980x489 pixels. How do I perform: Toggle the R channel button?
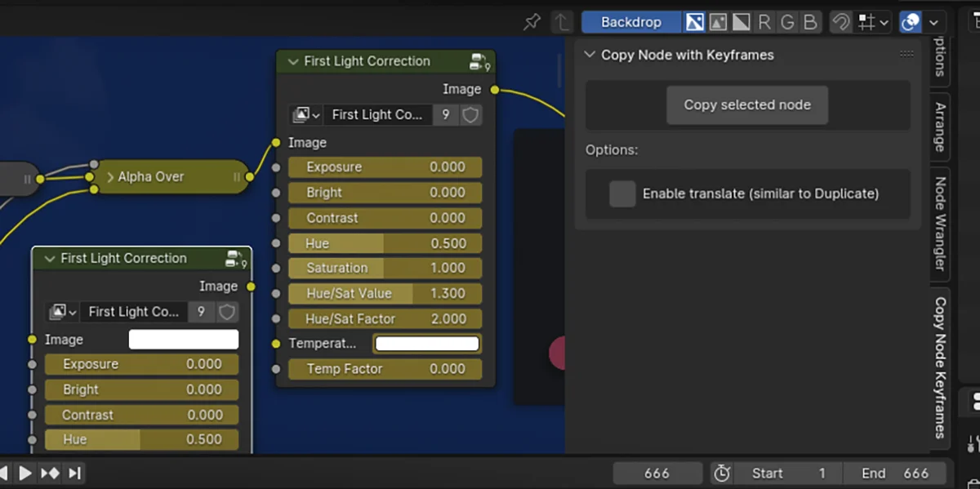click(x=764, y=22)
